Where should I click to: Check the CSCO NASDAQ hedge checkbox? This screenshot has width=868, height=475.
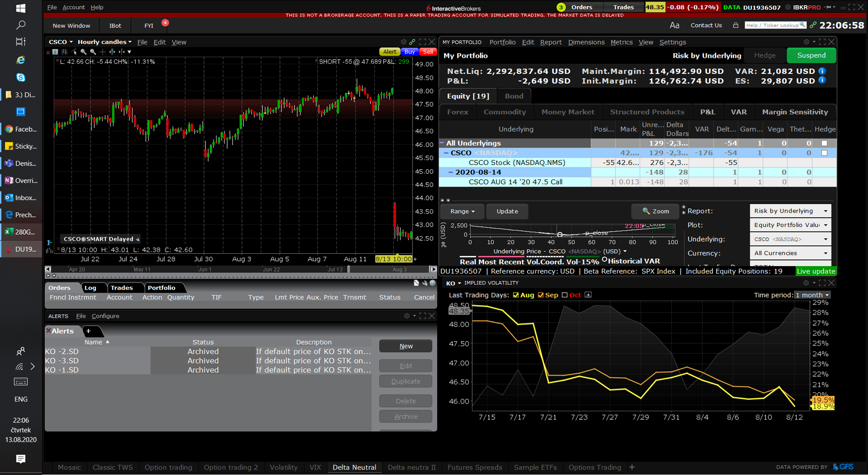[x=824, y=153]
